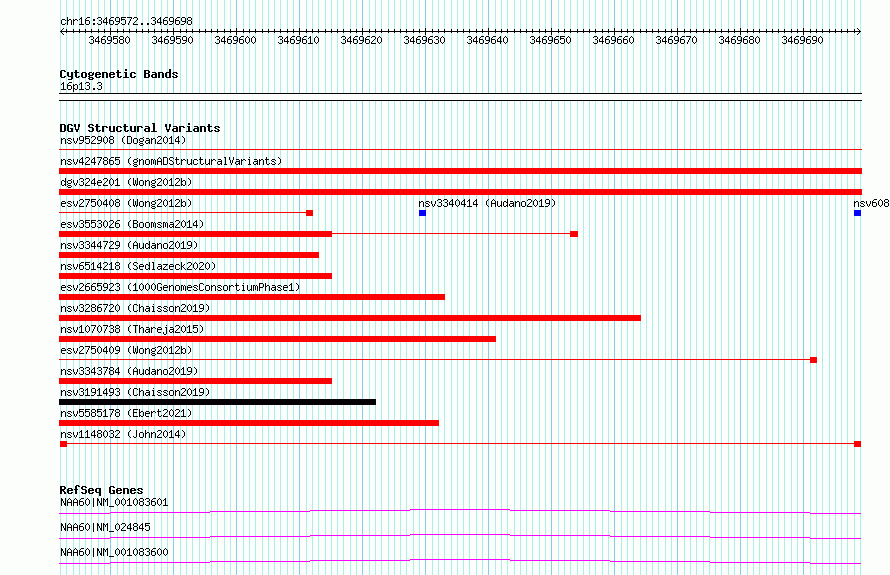Open gene NAA60|NM_024845 label

105,527
